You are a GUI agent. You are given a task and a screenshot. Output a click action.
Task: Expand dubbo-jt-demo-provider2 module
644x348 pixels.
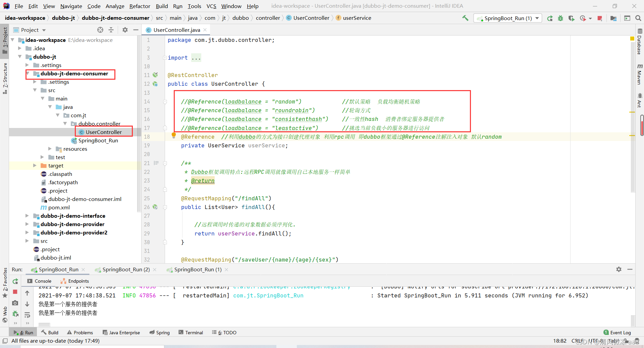coord(27,232)
